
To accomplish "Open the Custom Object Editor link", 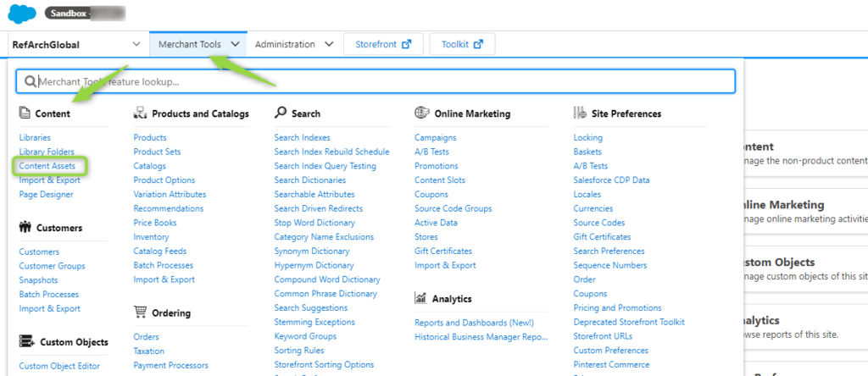I will click(x=60, y=366).
